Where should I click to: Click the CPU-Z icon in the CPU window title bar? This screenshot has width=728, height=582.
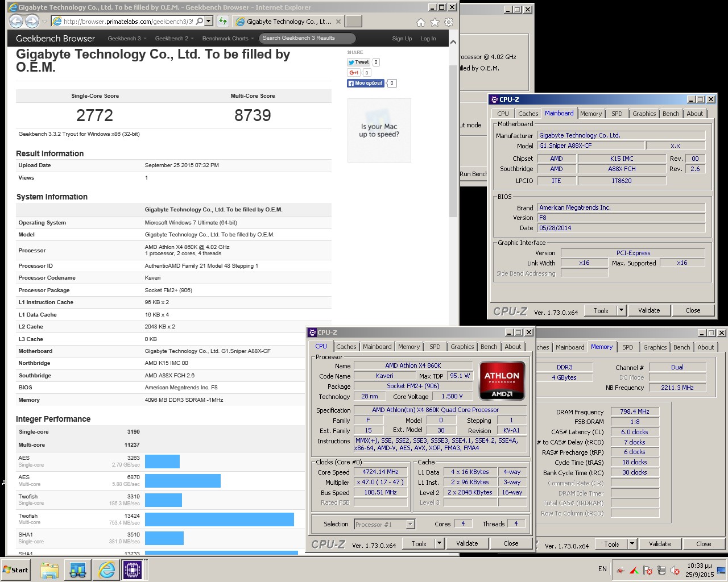point(312,332)
